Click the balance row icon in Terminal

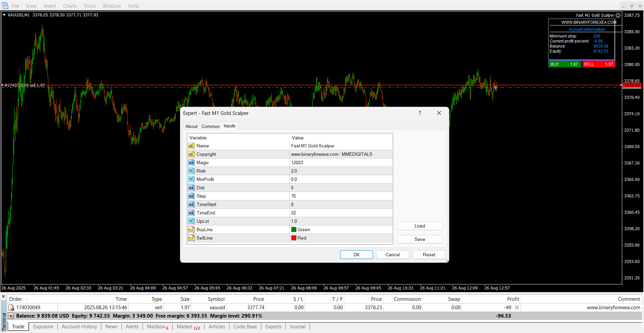coord(11,316)
